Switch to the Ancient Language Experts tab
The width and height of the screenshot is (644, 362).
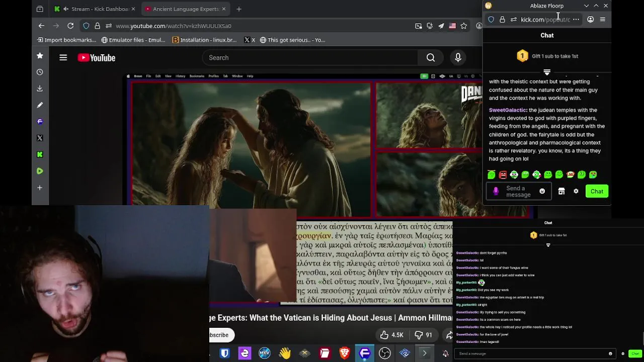coord(186,9)
